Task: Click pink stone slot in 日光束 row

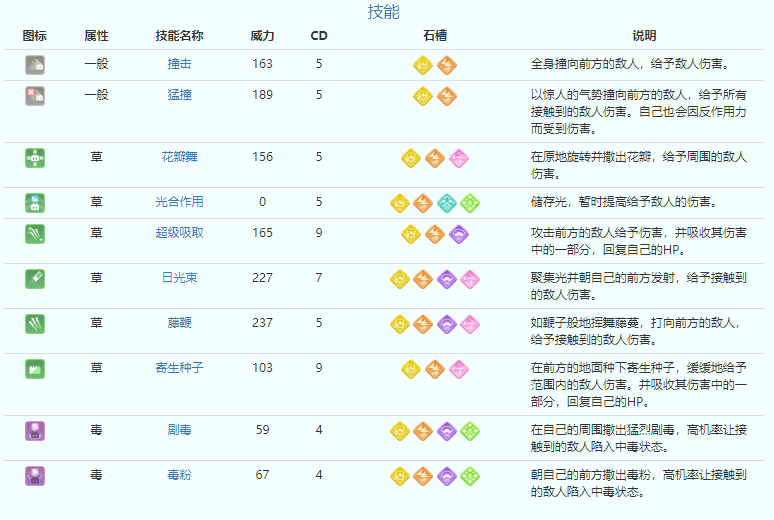Action: (x=470, y=279)
